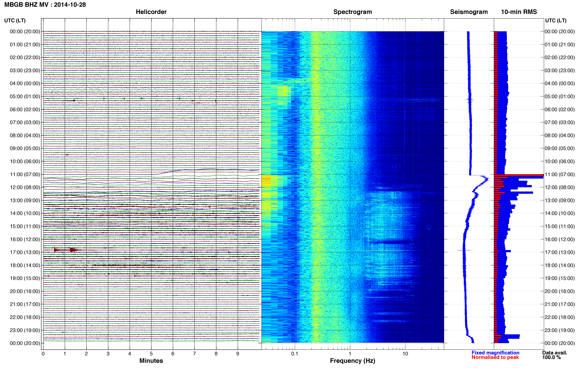
Task: Click left time label '06:00 (02:00)'
Action: pyautogui.click(x=25, y=110)
